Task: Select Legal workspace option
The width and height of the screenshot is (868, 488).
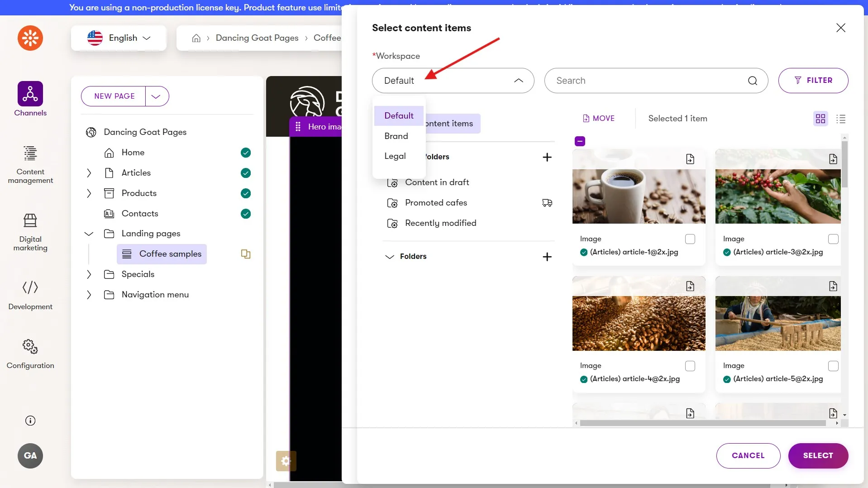Action: [x=399, y=156]
